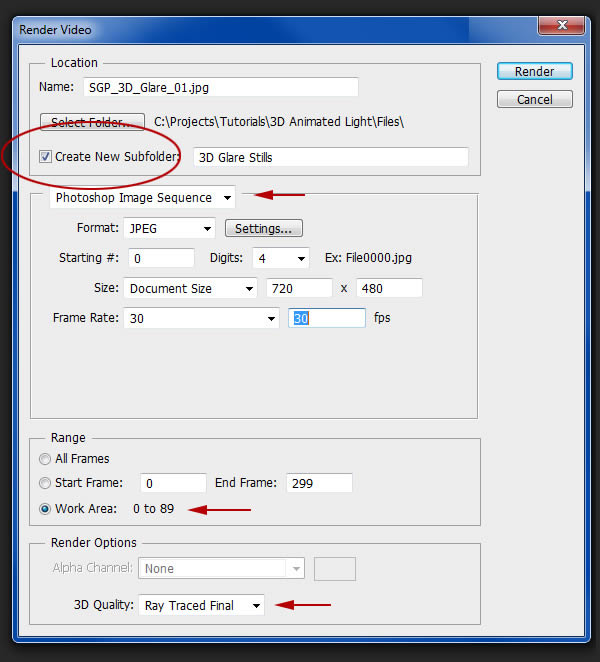
Task: Click the Starting # input field
Action: point(161,258)
